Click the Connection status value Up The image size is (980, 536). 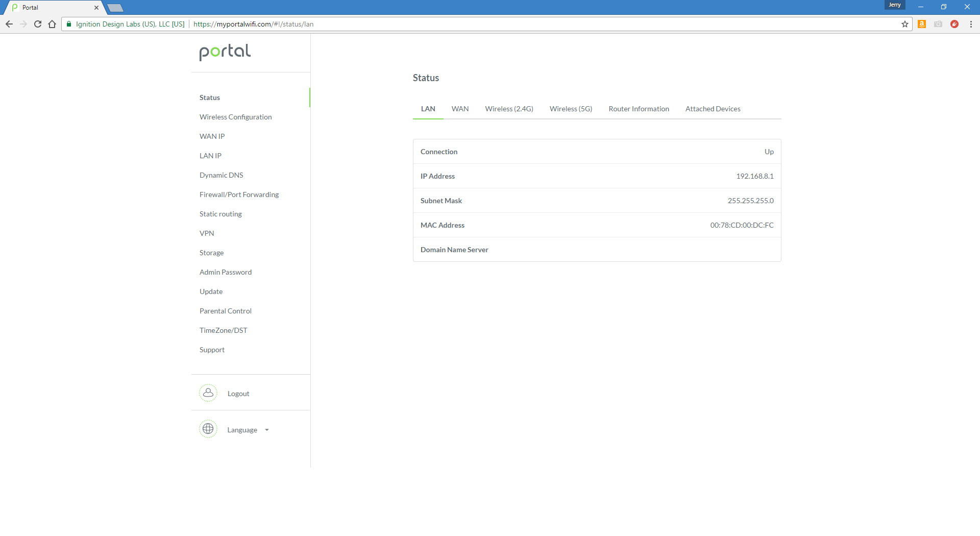coord(769,152)
